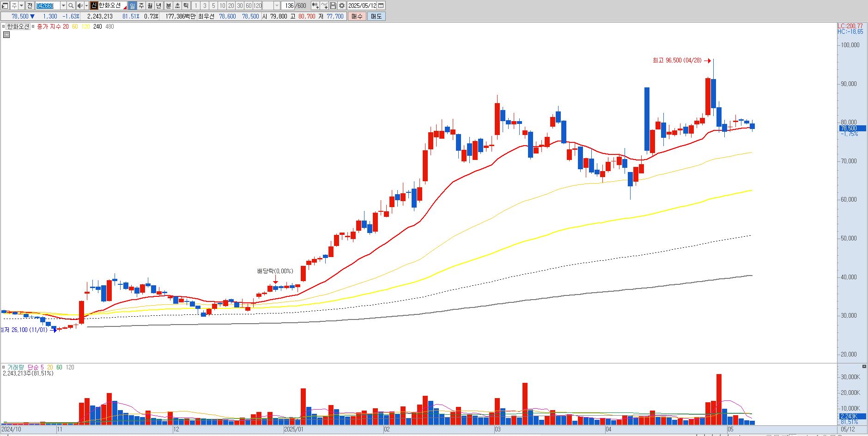
Task: Click the 480 moving average legend value
Action: 109,27
